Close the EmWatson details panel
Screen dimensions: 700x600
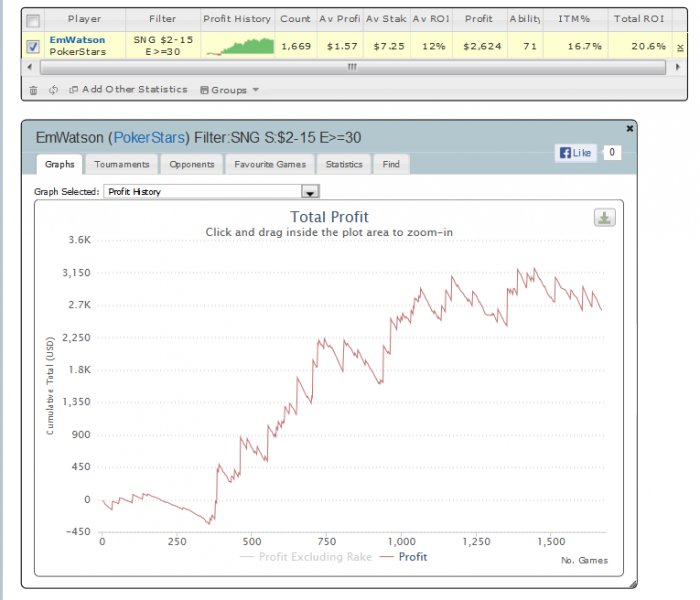pyautogui.click(x=629, y=129)
